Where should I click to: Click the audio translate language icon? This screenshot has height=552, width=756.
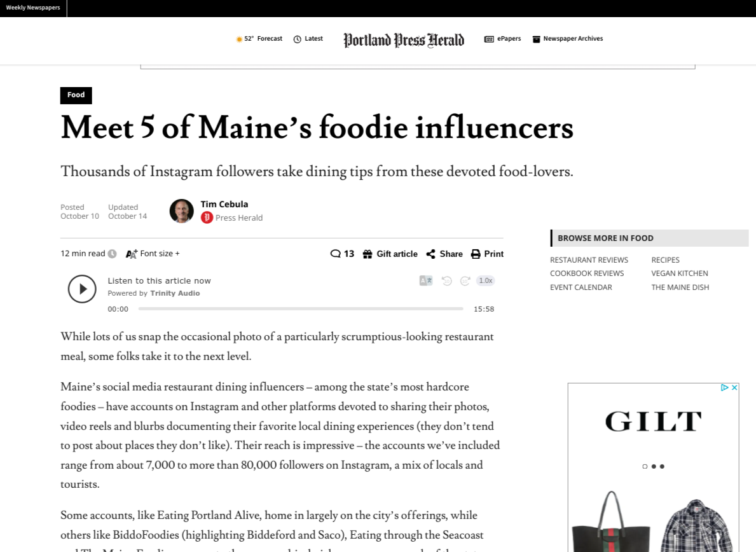425,280
